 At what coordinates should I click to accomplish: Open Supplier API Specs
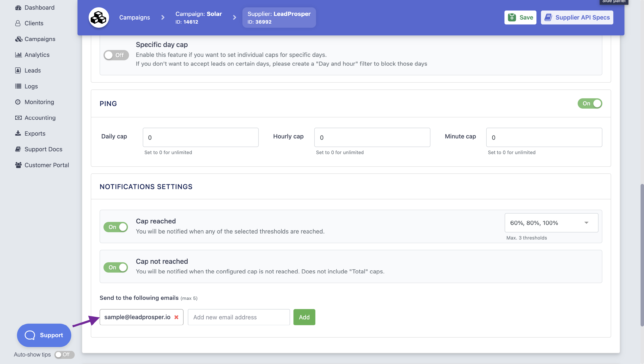pos(577,17)
